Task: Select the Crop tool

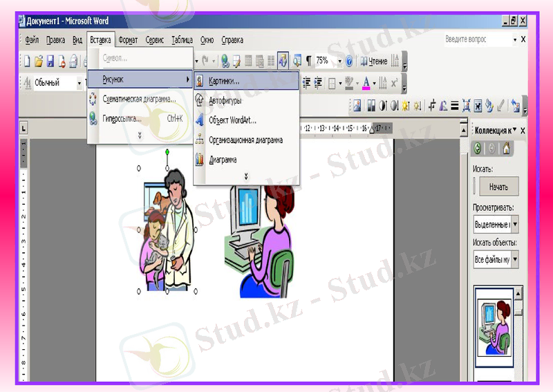Action: point(431,106)
